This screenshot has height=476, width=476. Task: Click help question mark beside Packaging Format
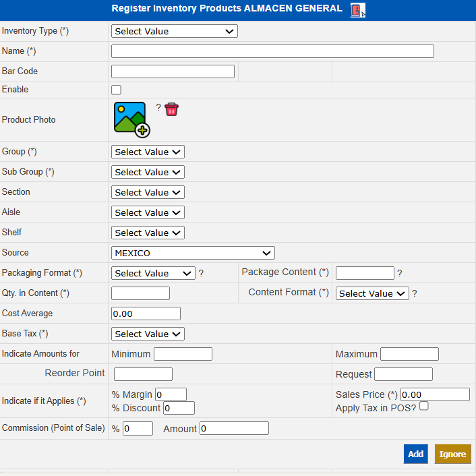click(x=201, y=274)
